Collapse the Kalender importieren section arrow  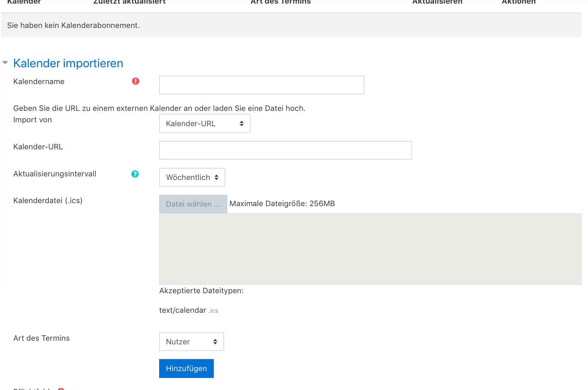pyautogui.click(x=5, y=63)
